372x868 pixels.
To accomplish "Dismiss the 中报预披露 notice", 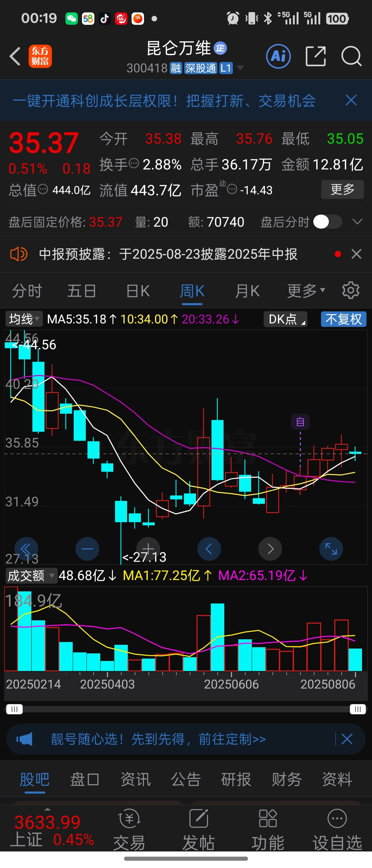I will [356, 254].
